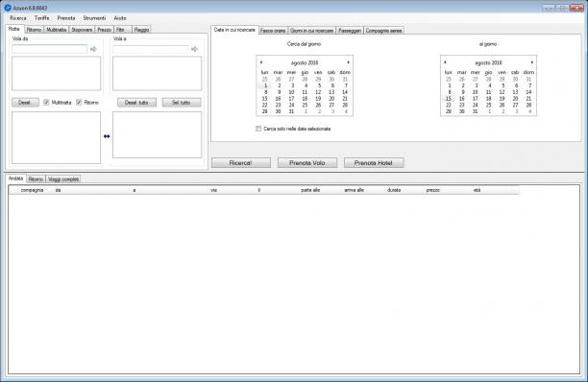Viewport: 588px width, 382px height.
Task: Click the Sel. tutto button
Action: 182,103
